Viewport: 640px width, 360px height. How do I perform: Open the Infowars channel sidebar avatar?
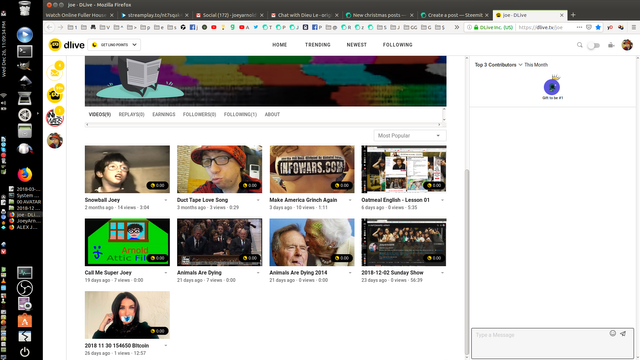coord(55,118)
